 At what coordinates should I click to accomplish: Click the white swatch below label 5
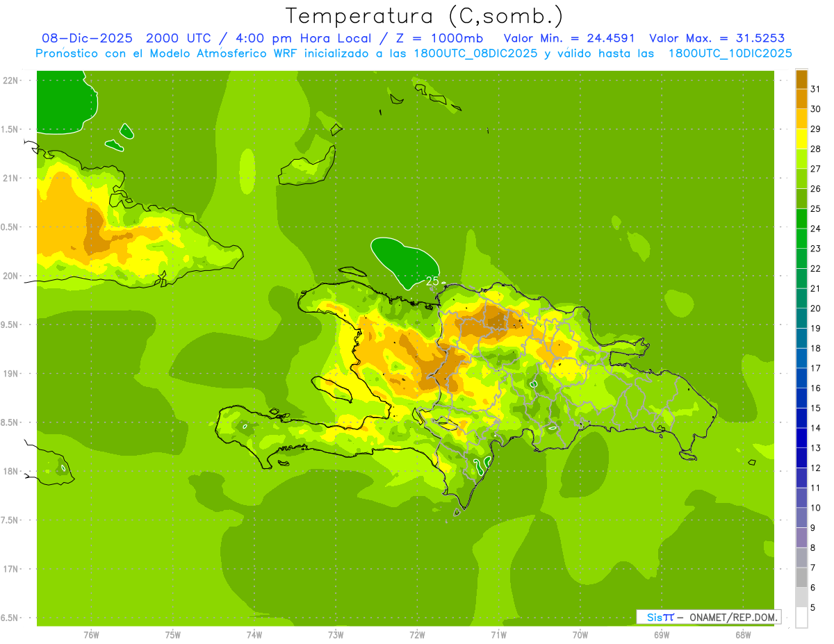801,618
